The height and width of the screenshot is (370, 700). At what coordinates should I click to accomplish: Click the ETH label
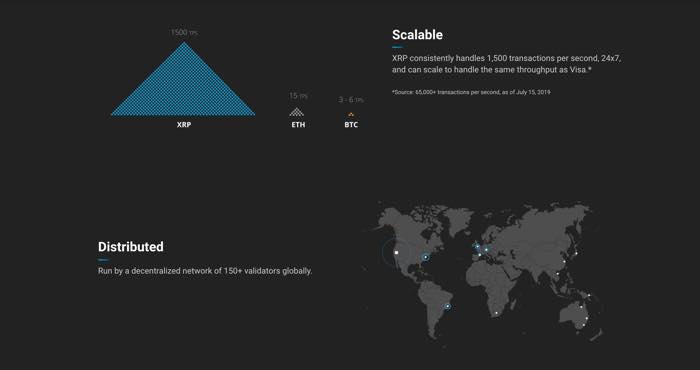pos(298,125)
